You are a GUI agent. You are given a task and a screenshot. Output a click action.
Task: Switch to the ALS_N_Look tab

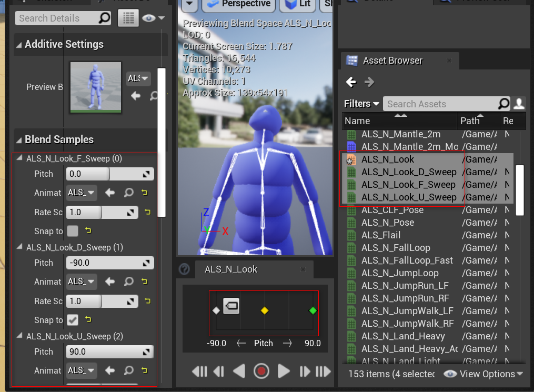pyautogui.click(x=231, y=269)
